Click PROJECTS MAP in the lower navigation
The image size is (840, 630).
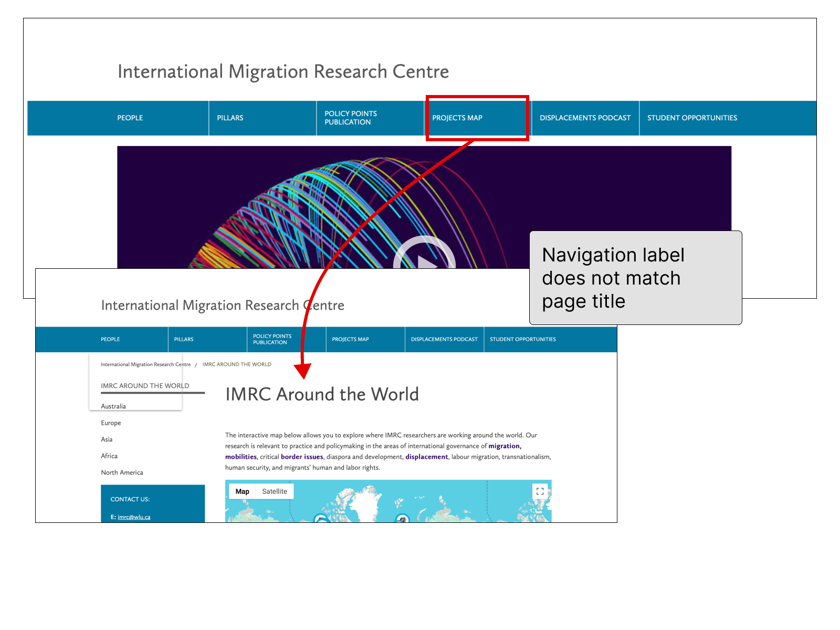350,339
